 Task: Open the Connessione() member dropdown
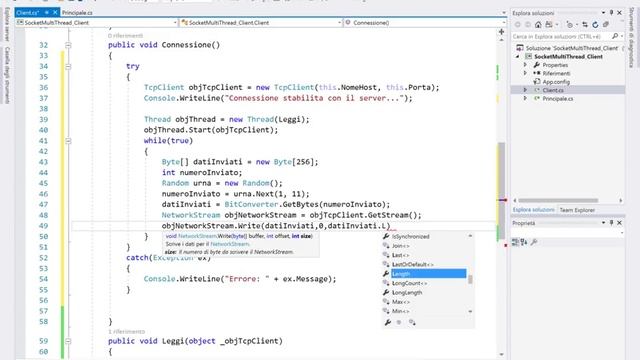pyautogui.click(x=503, y=23)
